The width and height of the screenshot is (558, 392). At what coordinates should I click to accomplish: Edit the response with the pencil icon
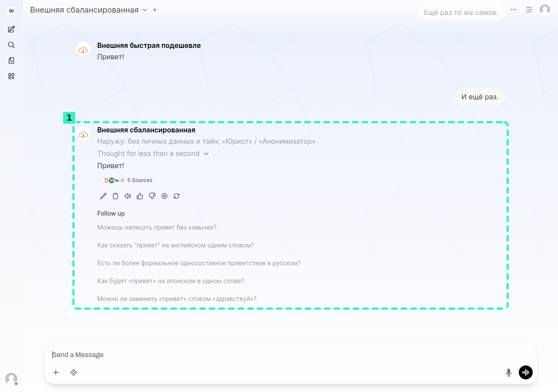pyautogui.click(x=103, y=196)
